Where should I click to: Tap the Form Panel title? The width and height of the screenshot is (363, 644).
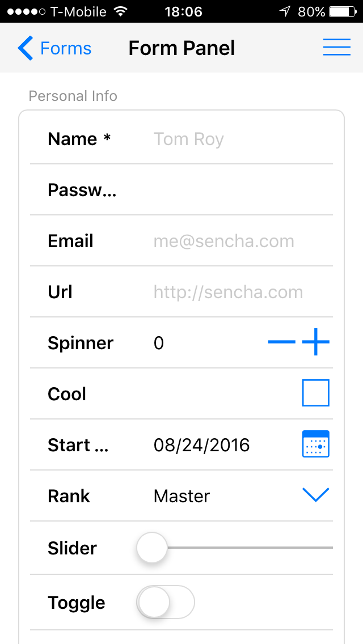pos(181,49)
